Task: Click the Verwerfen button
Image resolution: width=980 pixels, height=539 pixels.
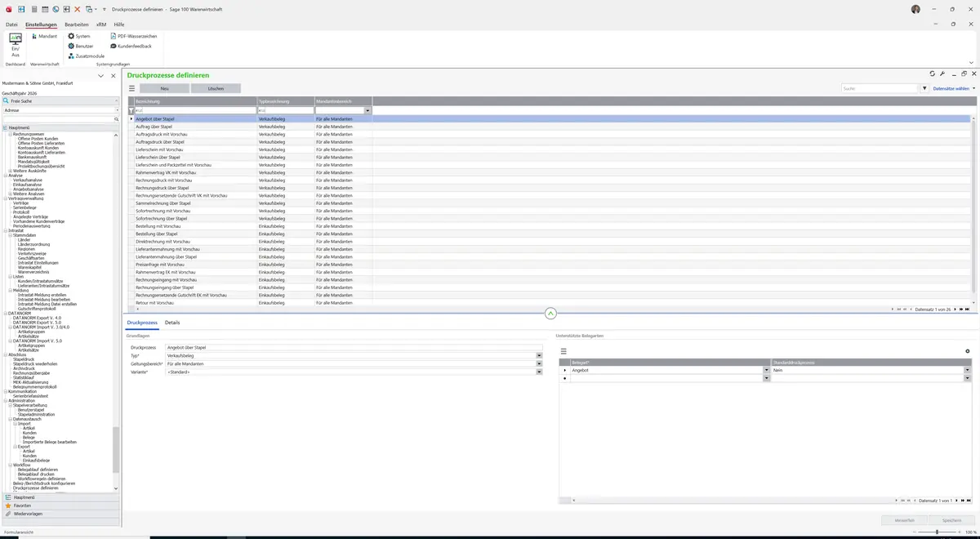Action: click(x=904, y=520)
